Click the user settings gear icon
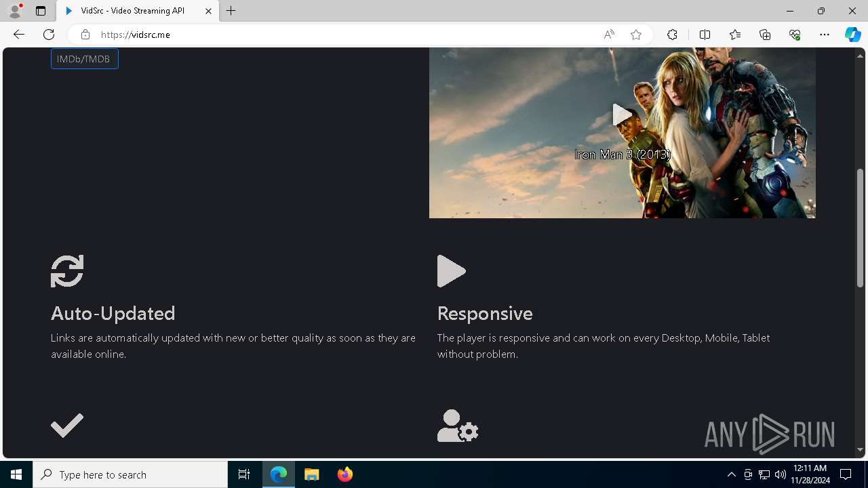 [x=458, y=426]
